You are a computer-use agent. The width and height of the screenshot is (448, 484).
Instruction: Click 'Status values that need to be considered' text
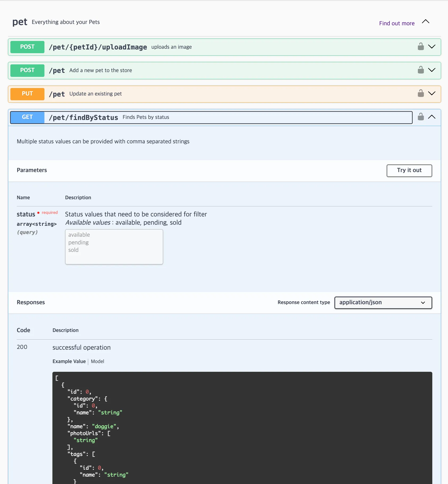136,214
